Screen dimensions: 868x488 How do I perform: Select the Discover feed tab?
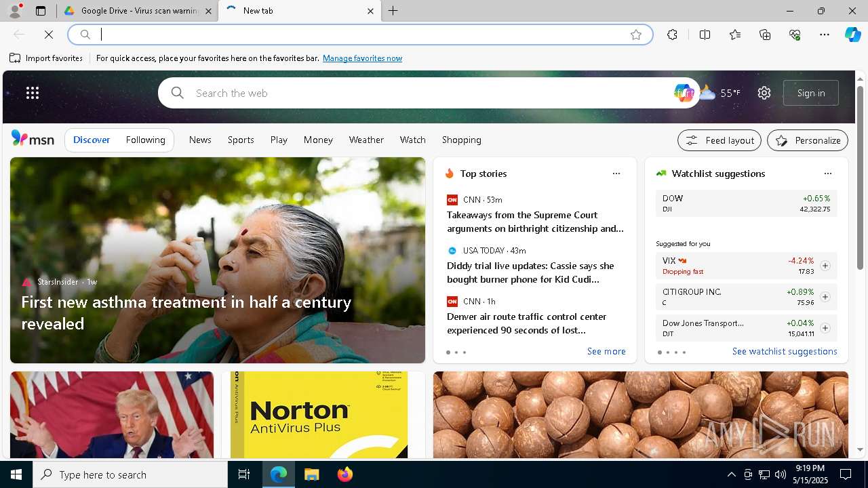pyautogui.click(x=92, y=140)
